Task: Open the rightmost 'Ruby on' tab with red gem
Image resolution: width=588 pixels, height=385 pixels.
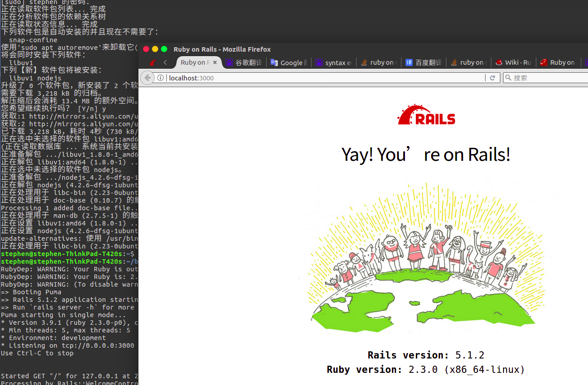Action: [x=558, y=62]
